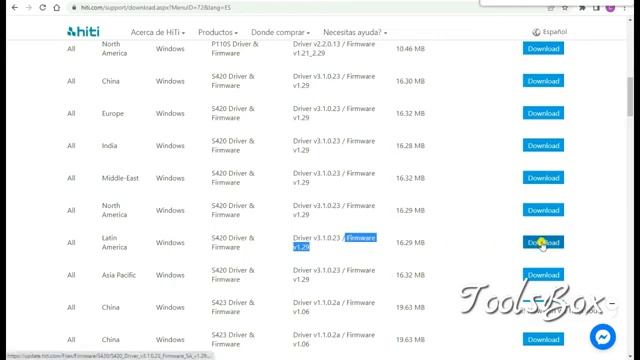Reload the page with refresh icon
The height and width of the screenshot is (360, 640).
click(42, 8)
